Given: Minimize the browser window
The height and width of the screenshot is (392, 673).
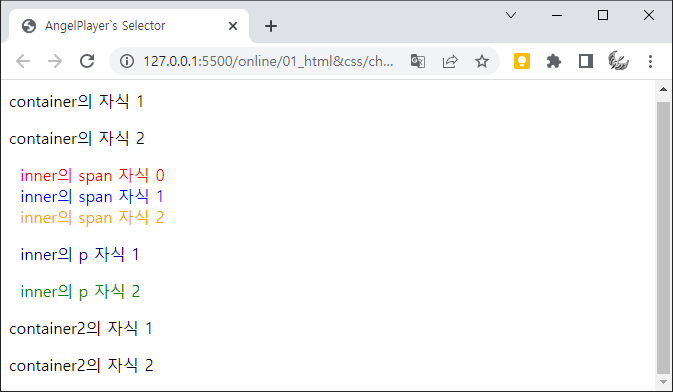Looking at the screenshot, I should click(557, 15).
